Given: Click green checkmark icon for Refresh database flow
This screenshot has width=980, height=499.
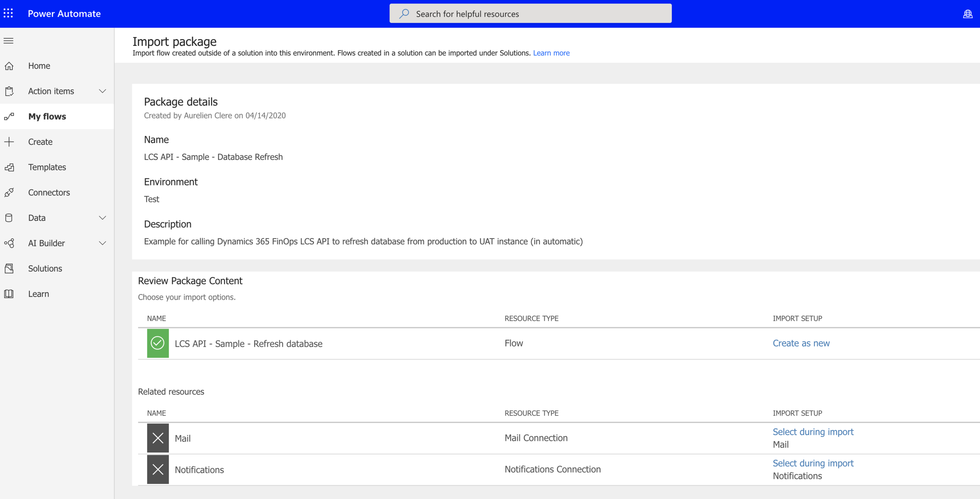Looking at the screenshot, I should 158,343.
